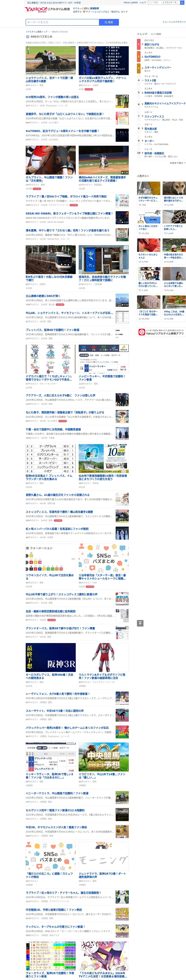Screen dimensions: 186x980
Task: Click the scroll-to-top arrow button
Action: 140,623
